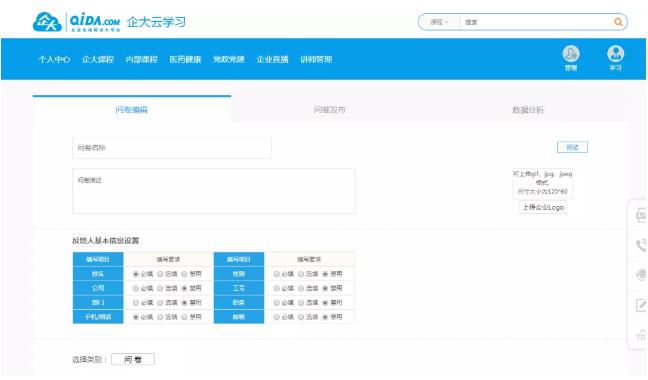This screenshot has height=380, width=648.
Task: Click the orange search magnifier icon
Action: pyautogui.click(x=618, y=22)
